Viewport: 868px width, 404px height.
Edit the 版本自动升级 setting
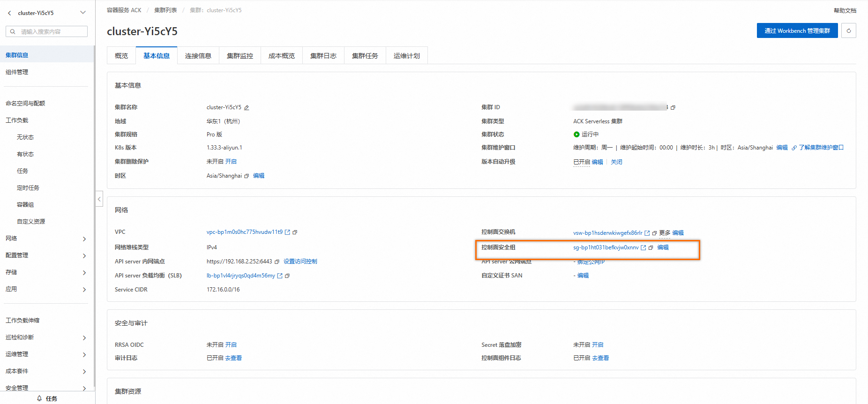[x=598, y=162]
